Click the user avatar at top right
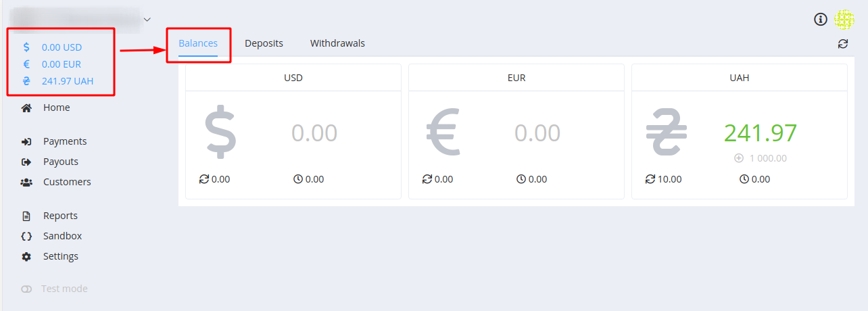This screenshot has width=868, height=311. coord(844,19)
